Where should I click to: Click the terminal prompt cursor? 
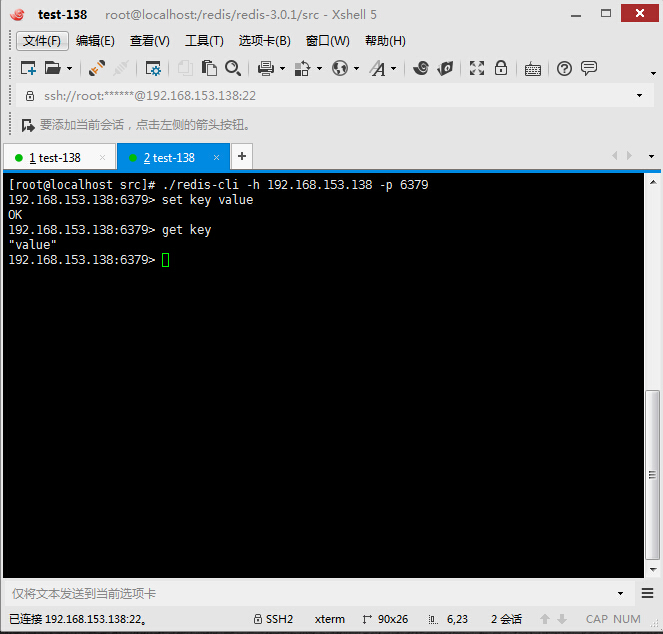click(165, 260)
